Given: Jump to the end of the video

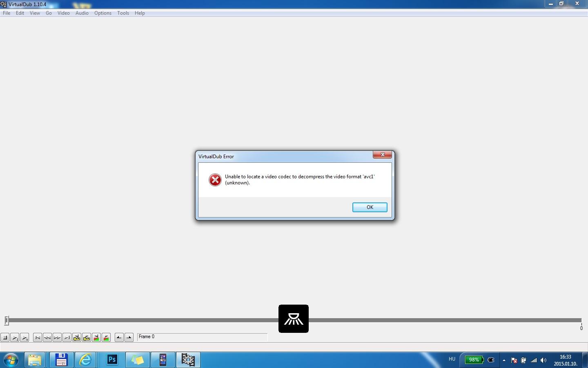Looking at the screenshot, I should [67, 338].
